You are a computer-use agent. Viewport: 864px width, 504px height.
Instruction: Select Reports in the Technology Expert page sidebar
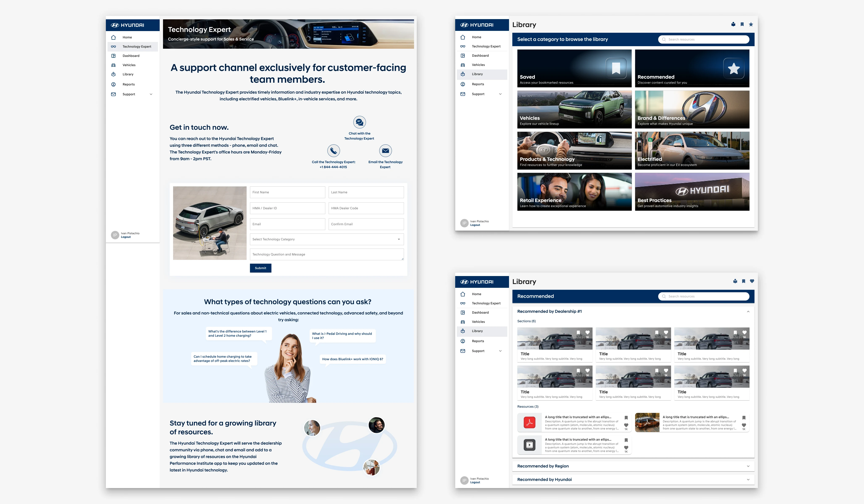(x=133, y=84)
